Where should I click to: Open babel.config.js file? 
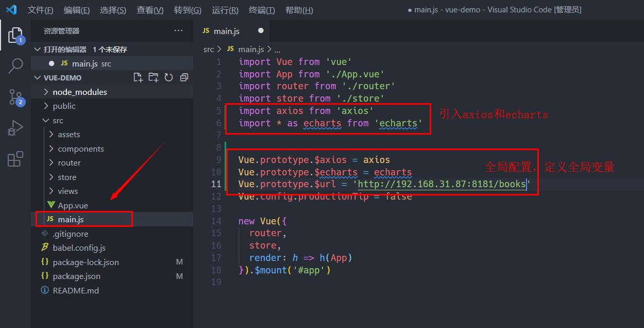pos(112,248)
